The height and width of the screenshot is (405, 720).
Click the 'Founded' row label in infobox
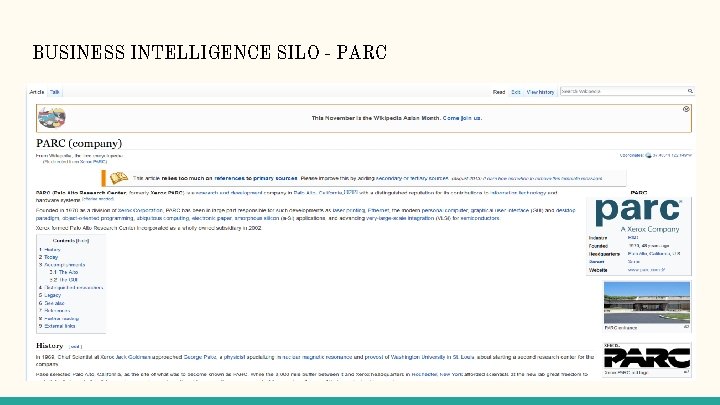click(598, 246)
